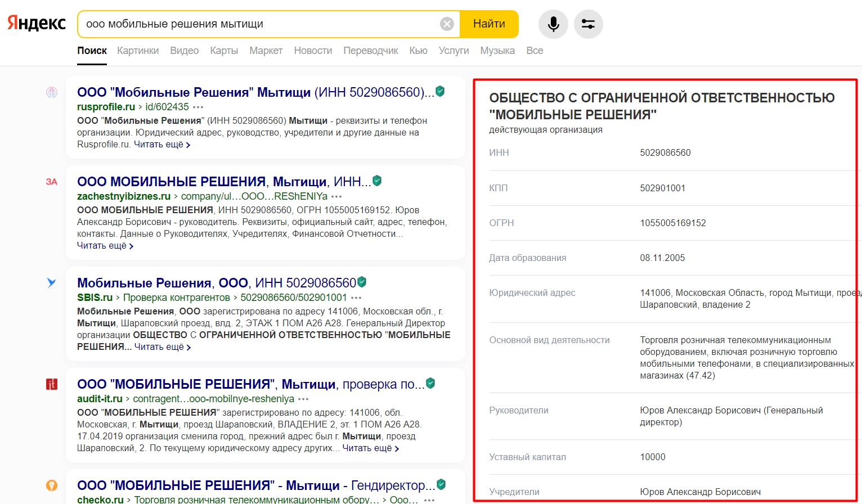Open three-dots menu for rusprofile.ru result
The width and height of the screenshot is (862, 504).
click(x=198, y=107)
